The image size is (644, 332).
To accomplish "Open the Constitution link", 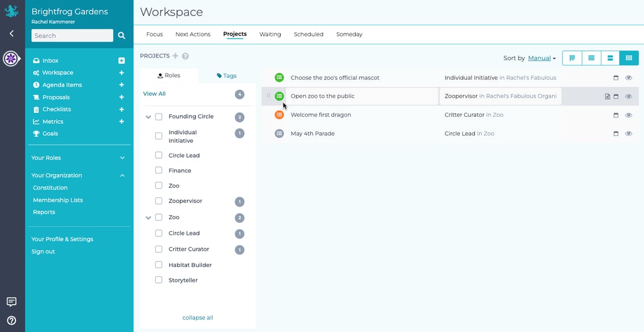I will (50, 188).
